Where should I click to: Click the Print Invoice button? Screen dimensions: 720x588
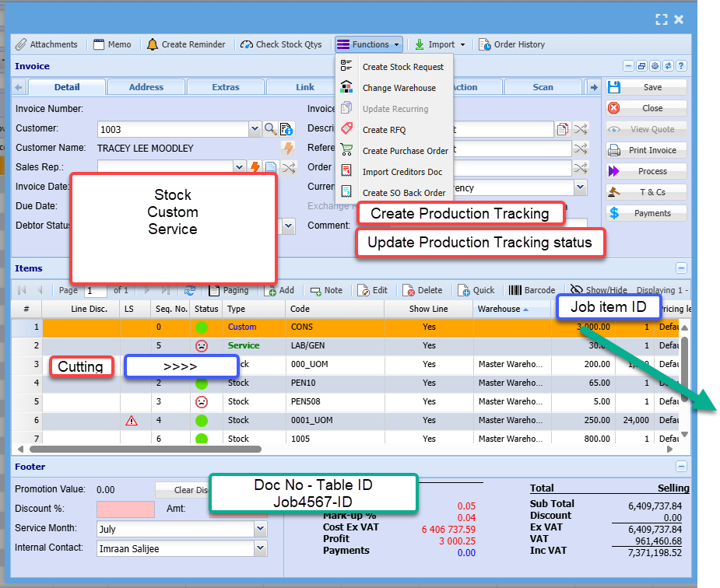647,150
